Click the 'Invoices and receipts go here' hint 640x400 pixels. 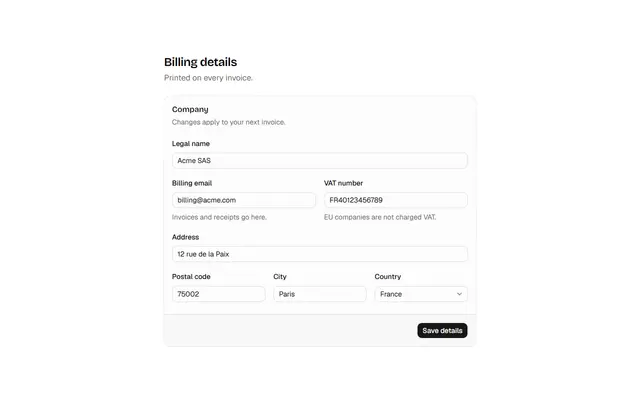219,217
